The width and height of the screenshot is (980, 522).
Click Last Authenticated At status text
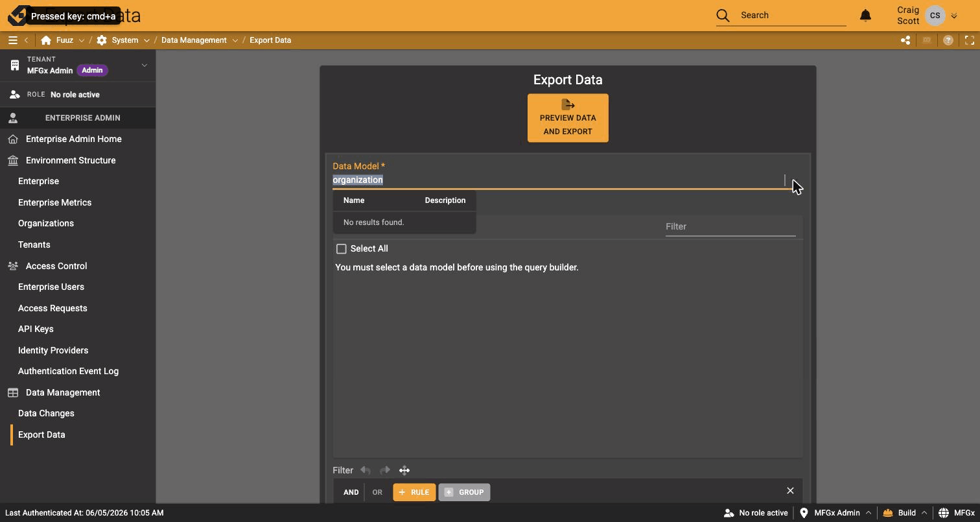[84, 513]
